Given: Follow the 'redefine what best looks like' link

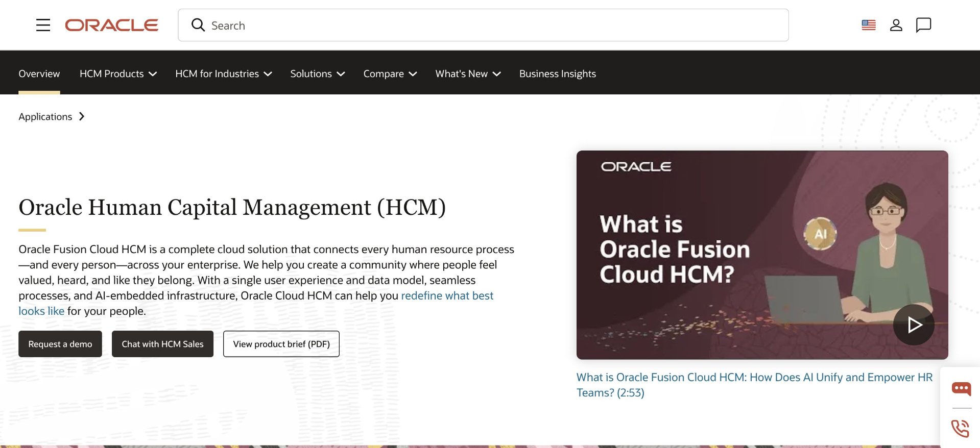Looking at the screenshot, I should 447,295.
